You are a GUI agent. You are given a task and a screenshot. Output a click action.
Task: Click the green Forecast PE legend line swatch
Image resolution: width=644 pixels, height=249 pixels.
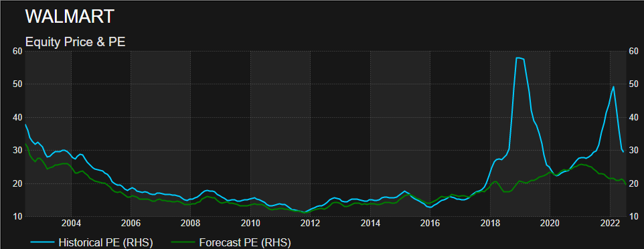click(x=183, y=243)
